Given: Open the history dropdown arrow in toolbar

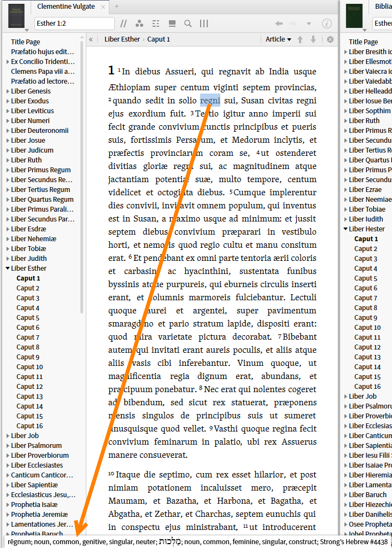Looking at the screenshot, I should [x=309, y=24].
